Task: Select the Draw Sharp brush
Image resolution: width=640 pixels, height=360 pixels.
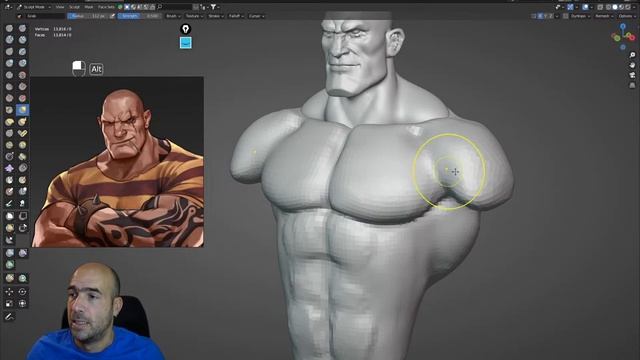Action: (x=22, y=28)
